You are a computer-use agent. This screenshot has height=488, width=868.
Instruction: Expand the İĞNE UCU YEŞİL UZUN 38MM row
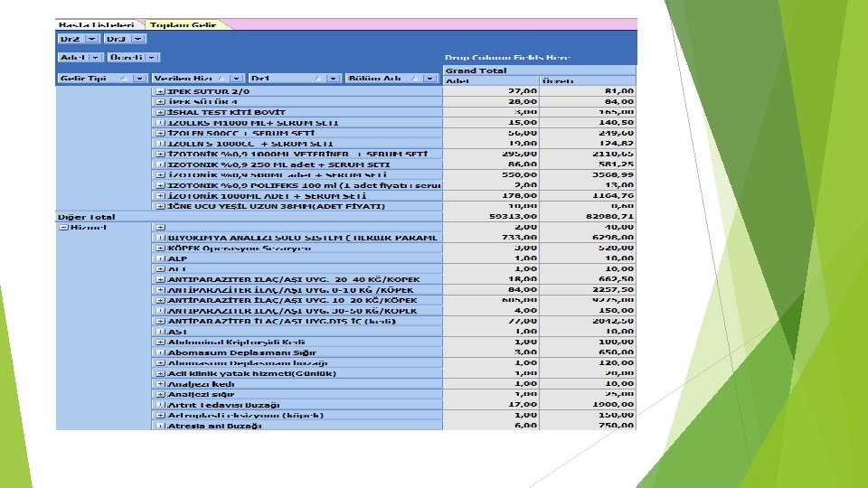tap(160, 206)
